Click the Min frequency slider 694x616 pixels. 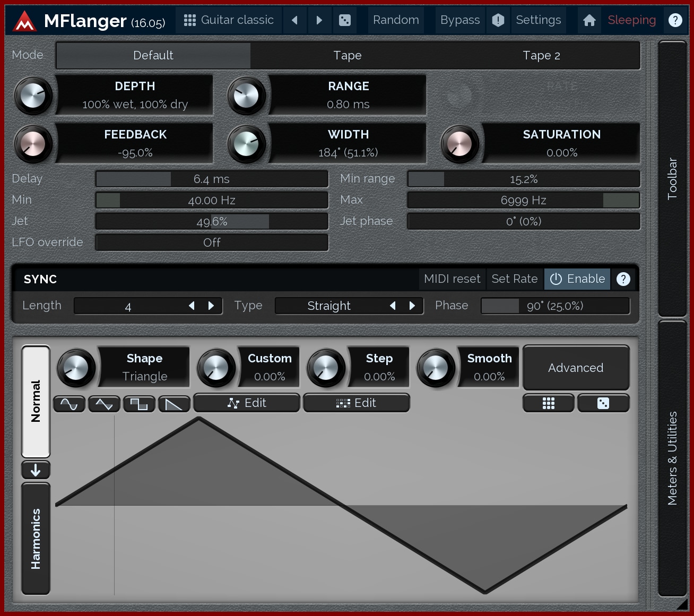point(212,201)
